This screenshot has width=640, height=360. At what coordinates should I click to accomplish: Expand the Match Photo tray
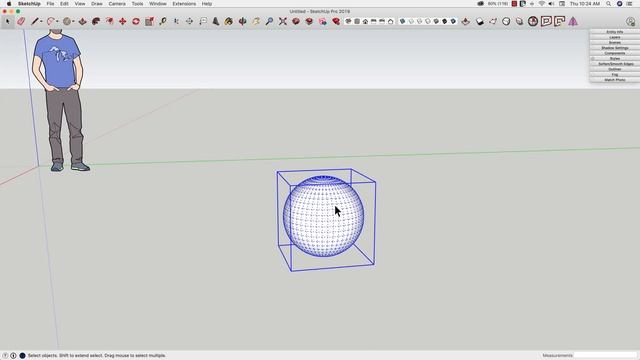(x=615, y=80)
